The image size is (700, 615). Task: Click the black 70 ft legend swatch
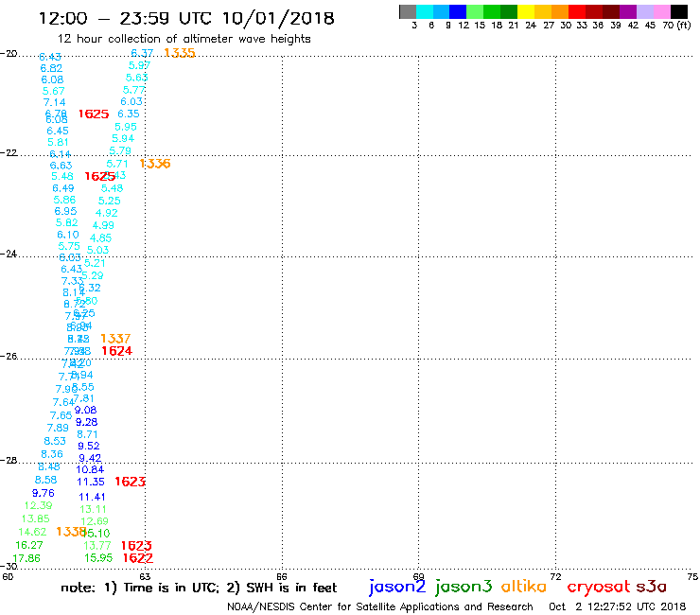pos(679,11)
